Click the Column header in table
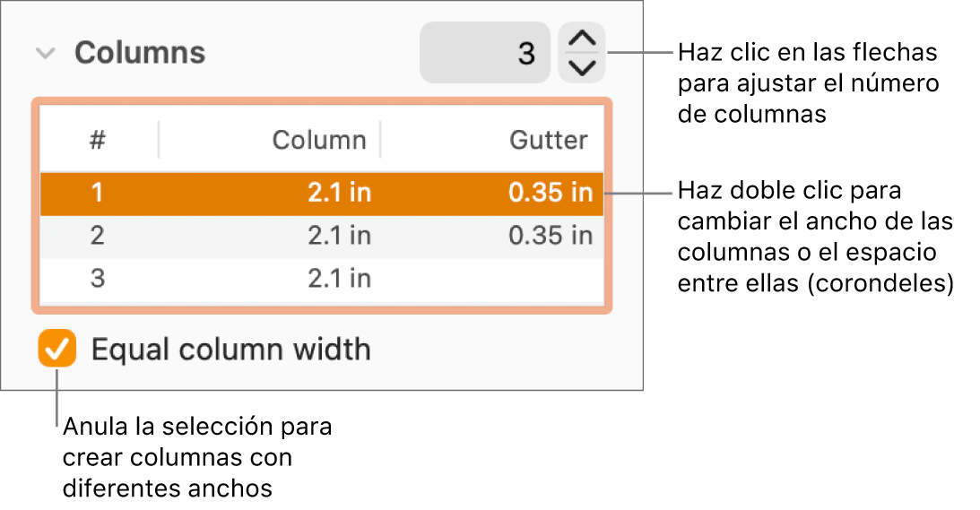The image size is (980, 510). [319, 140]
